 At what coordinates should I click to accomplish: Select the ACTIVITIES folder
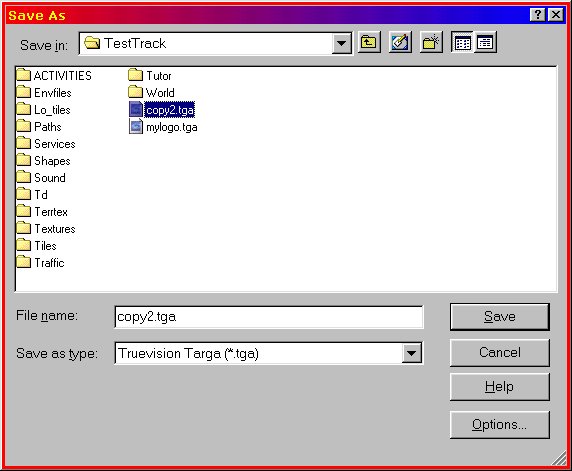pos(54,76)
